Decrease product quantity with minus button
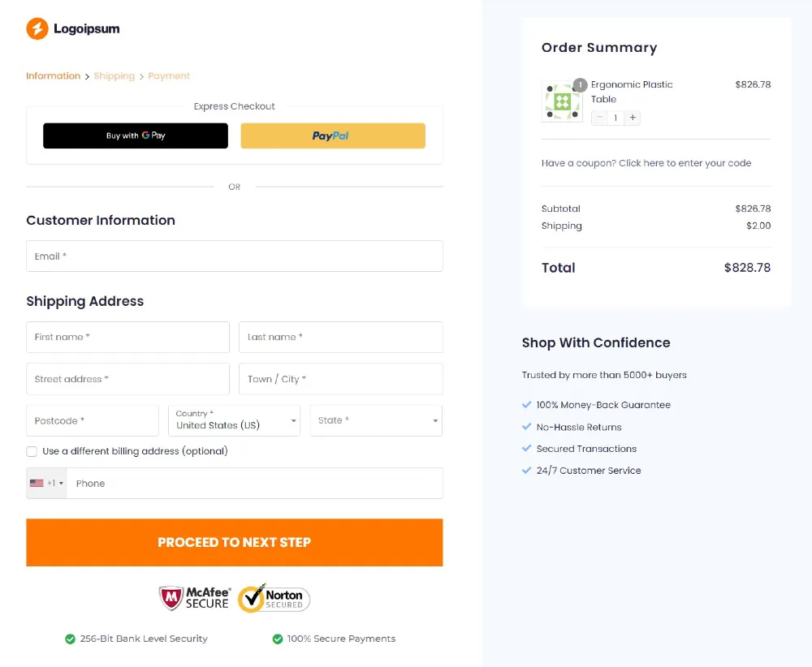This screenshot has height=667, width=812. click(x=600, y=118)
